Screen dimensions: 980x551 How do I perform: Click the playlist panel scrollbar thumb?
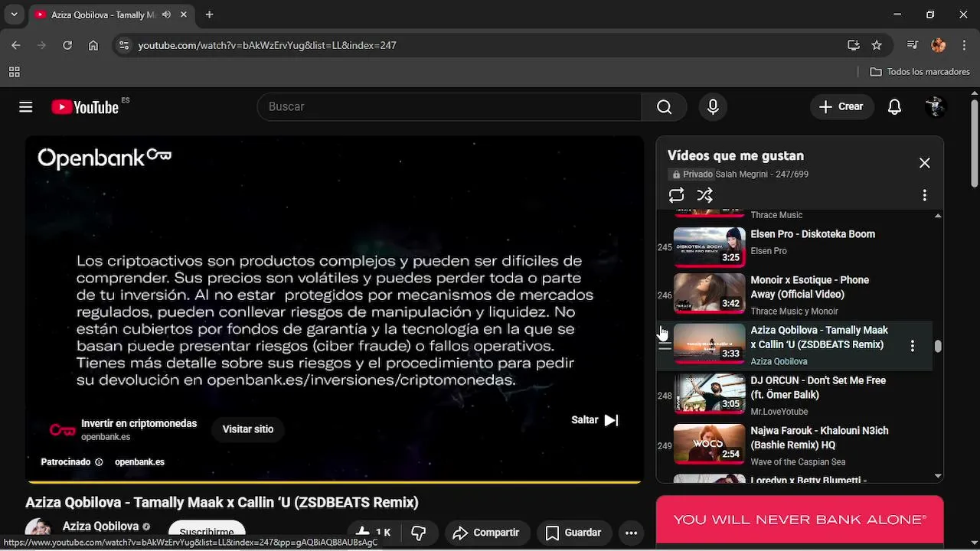[938, 346]
